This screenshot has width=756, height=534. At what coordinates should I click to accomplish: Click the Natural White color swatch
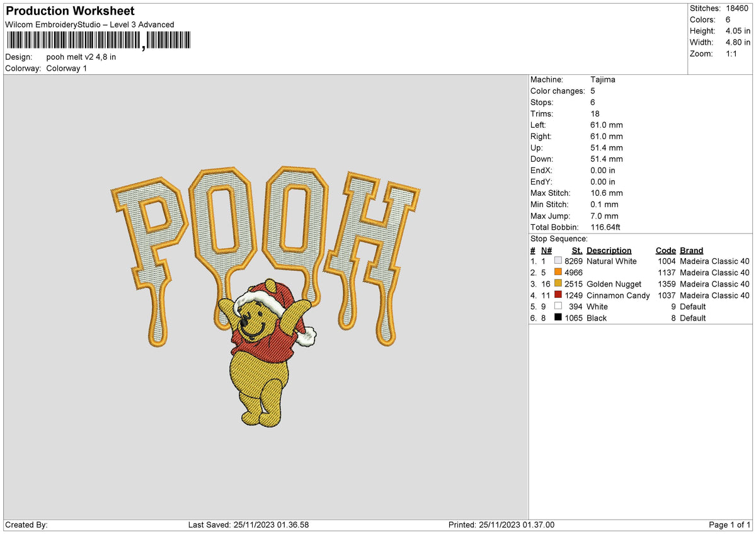558,261
